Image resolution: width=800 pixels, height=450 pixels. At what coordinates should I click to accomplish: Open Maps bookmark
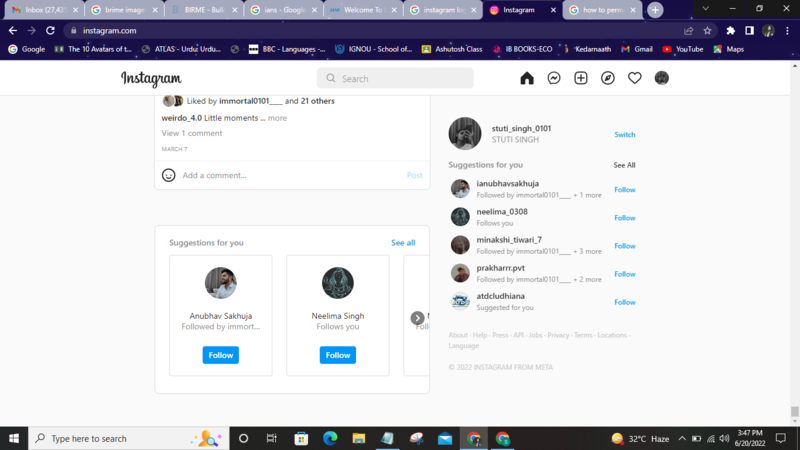tap(729, 49)
